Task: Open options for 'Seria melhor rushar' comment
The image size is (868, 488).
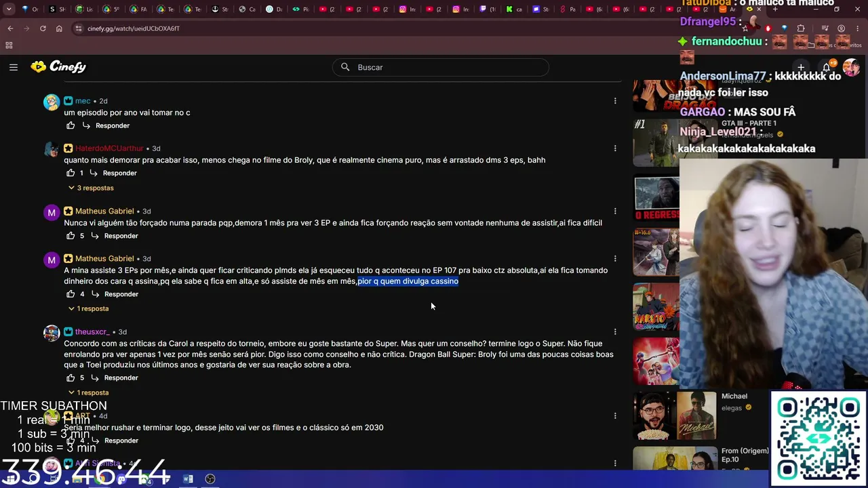Action: (x=615, y=415)
